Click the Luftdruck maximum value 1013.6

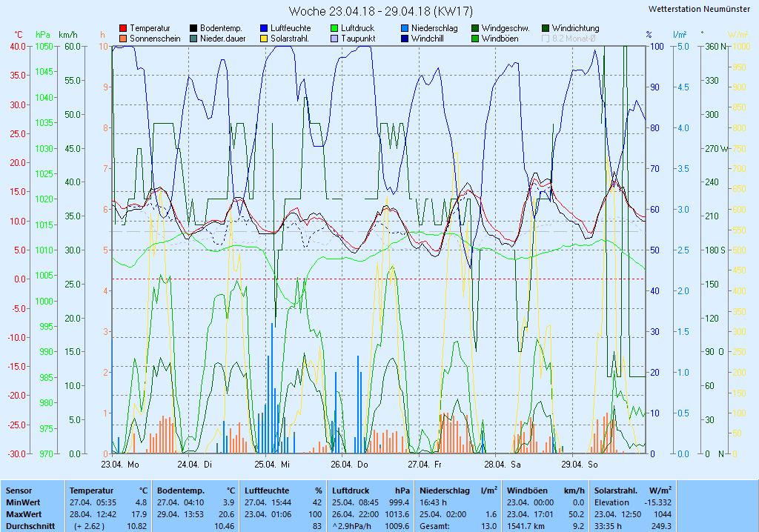(397, 514)
